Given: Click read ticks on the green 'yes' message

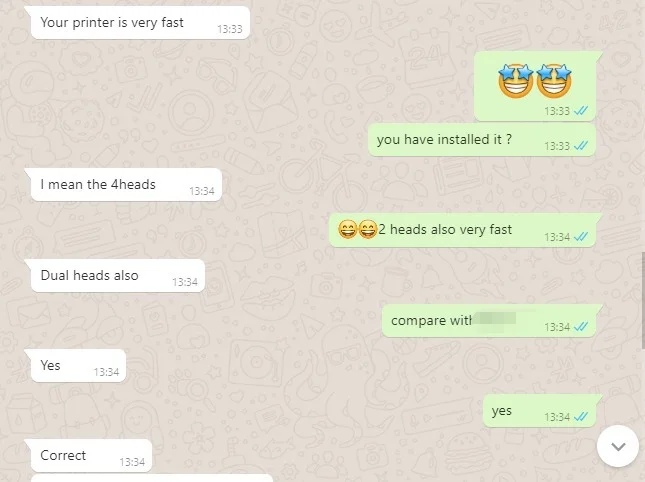Looking at the screenshot, I should pyautogui.click(x=581, y=417).
